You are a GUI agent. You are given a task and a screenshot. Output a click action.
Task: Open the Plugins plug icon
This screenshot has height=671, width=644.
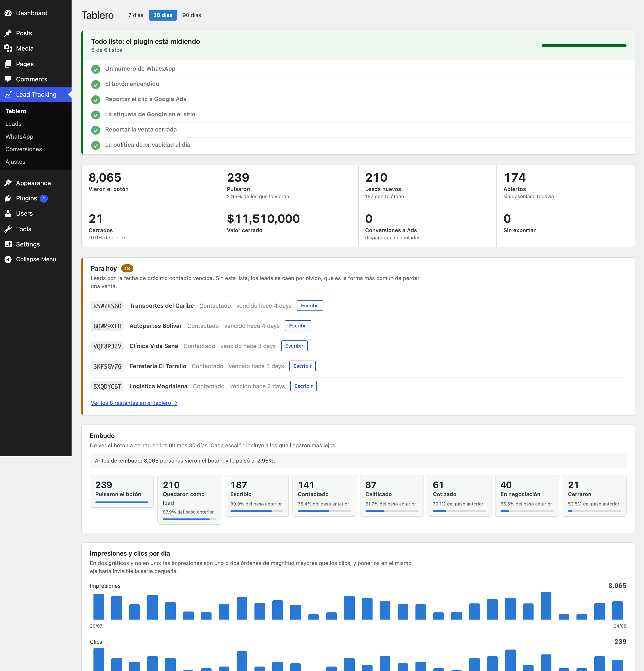pyautogui.click(x=8, y=198)
